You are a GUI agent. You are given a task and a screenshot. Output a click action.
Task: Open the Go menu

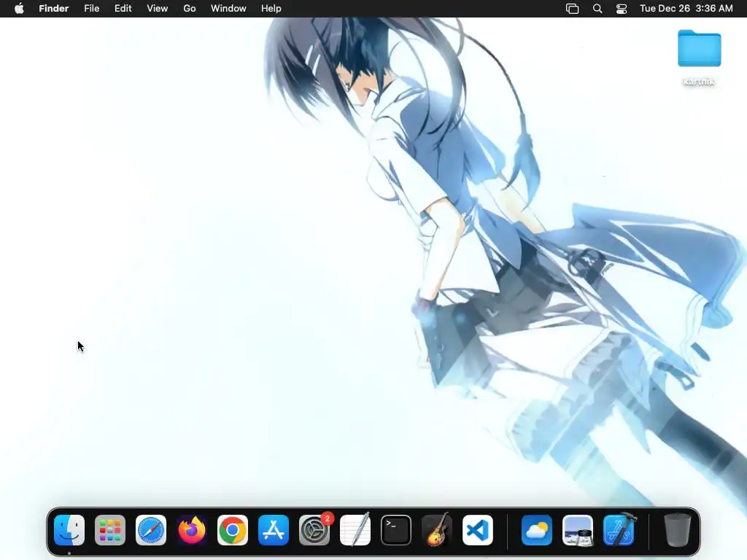pos(190,9)
